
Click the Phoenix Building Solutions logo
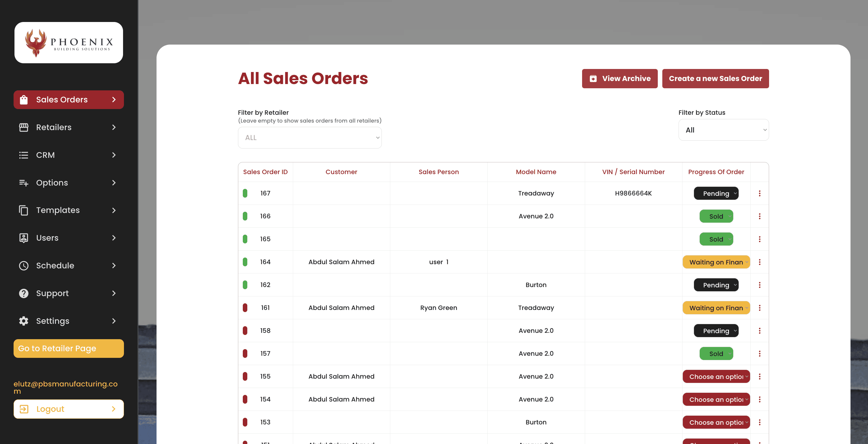(x=68, y=43)
